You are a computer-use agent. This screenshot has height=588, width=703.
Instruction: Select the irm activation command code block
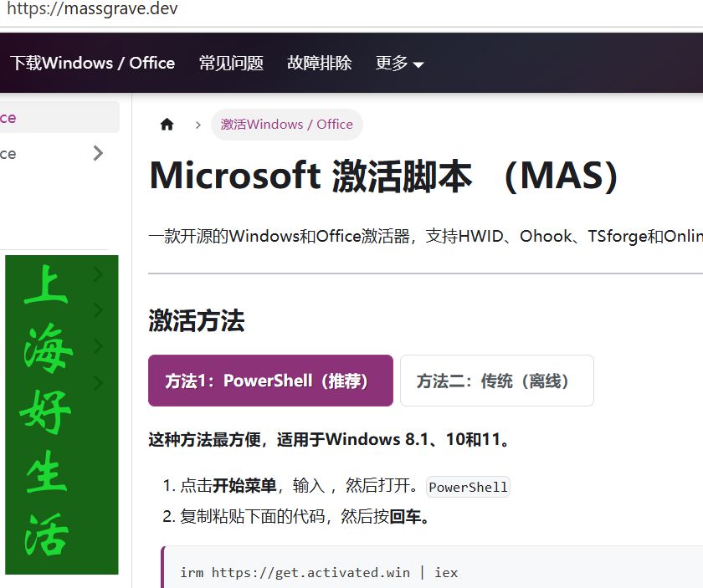pyautogui.click(x=318, y=572)
